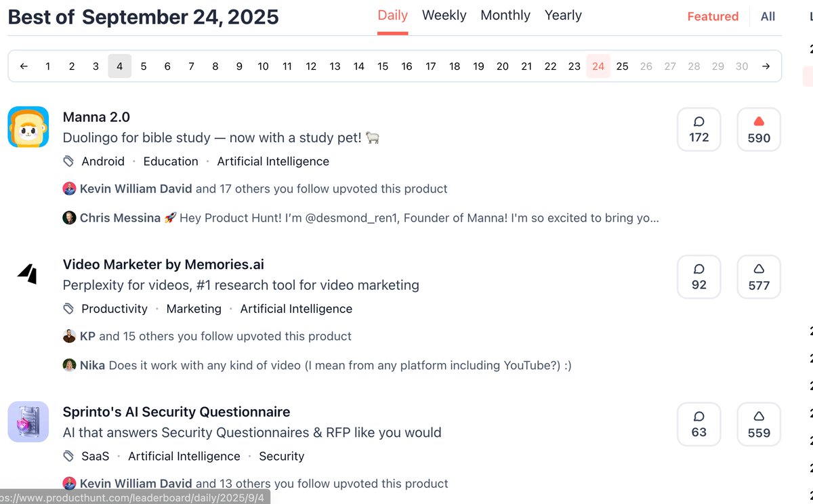Click KP's avatar under Video Marketer

click(69, 336)
